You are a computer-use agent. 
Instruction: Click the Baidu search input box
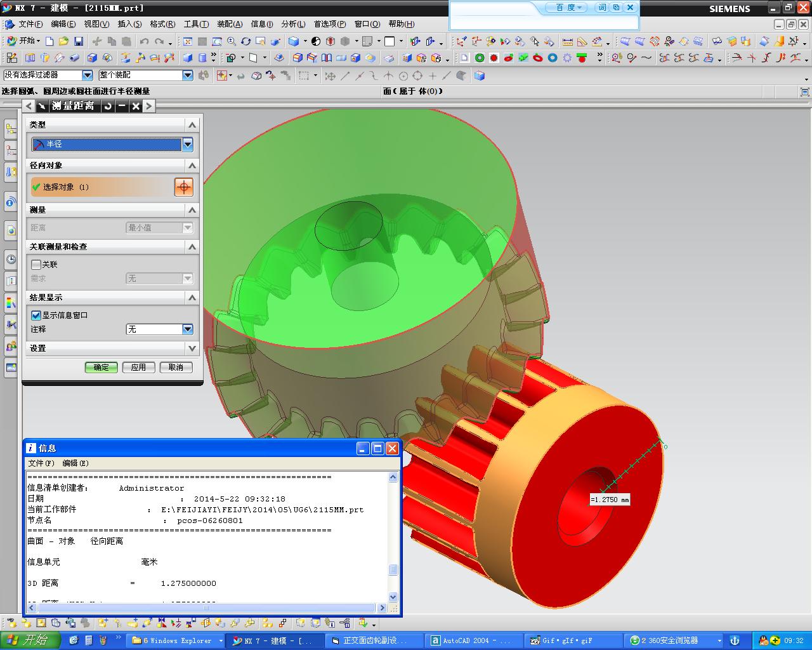pyautogui.click(x=544, y=22)
